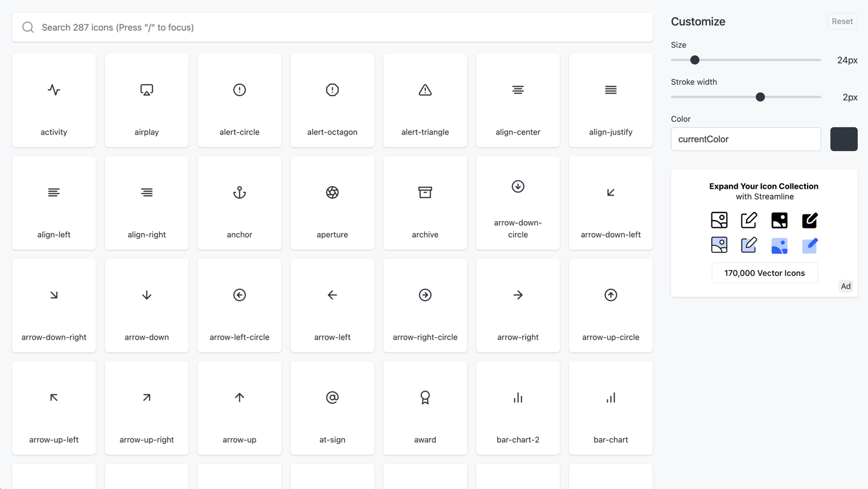Open the 170,000 Vector Icons link
Image resolution: width=868 pixels, height=489 pixels.
click(x=764, y=273)
